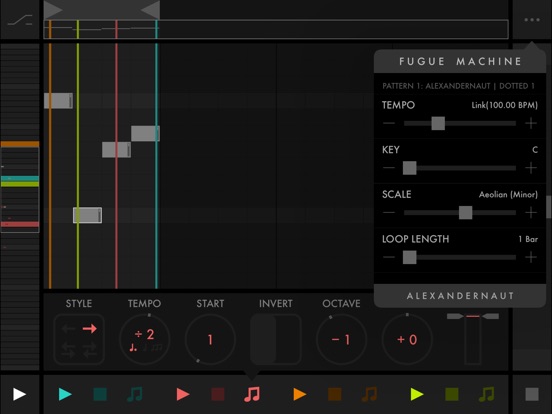
Task: Select the dotted note tempo option
Action: pyautogui.click(x=133, y=348)
